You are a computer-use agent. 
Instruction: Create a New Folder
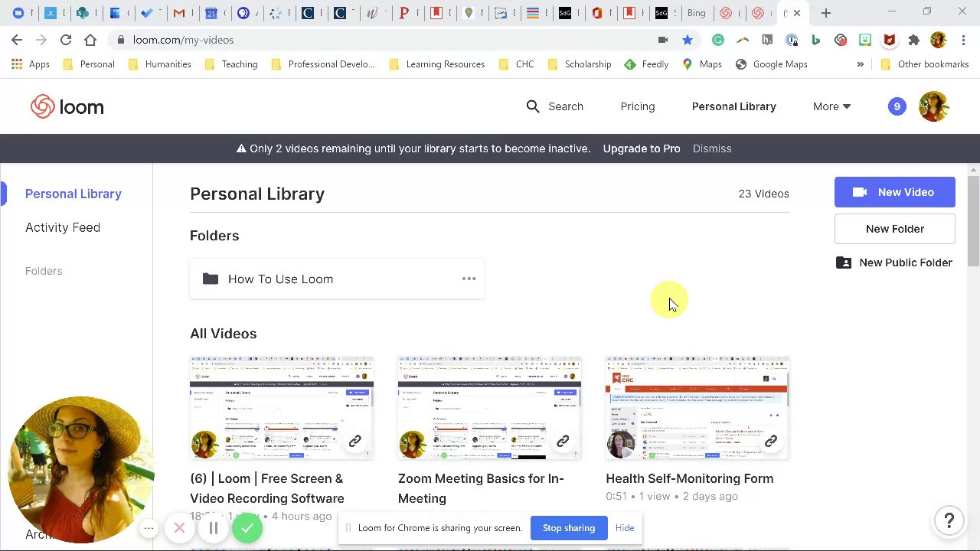click(x=894, y=229)
